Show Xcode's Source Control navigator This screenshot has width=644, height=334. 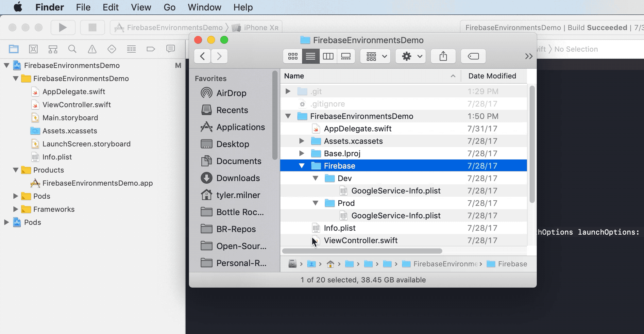[33, 49]
